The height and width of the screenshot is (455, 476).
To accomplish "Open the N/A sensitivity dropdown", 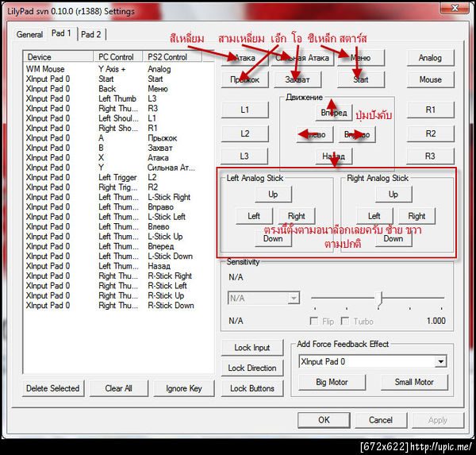I will (x=263, y=298).
